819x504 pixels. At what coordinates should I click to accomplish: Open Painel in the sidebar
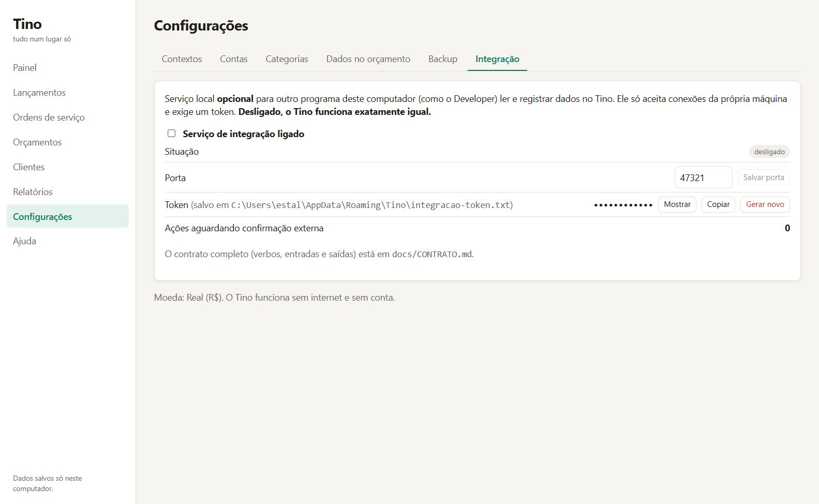click(x=68, y=68)
